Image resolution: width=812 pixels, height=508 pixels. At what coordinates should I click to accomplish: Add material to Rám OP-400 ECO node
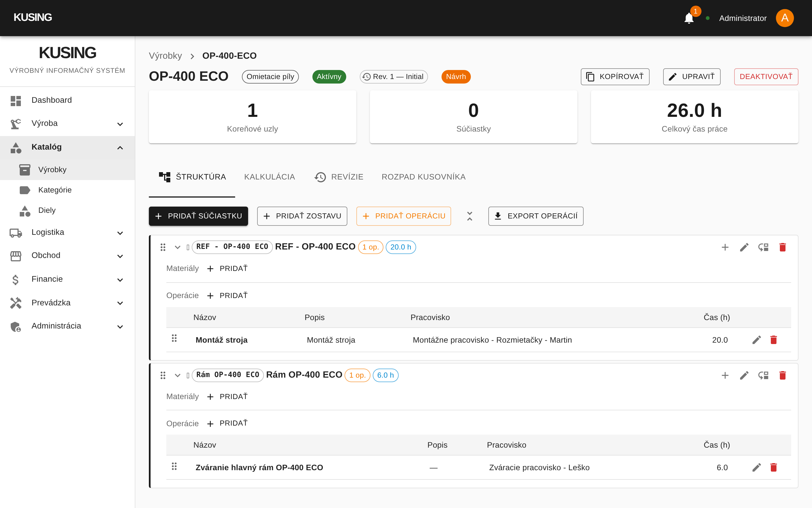228,397
